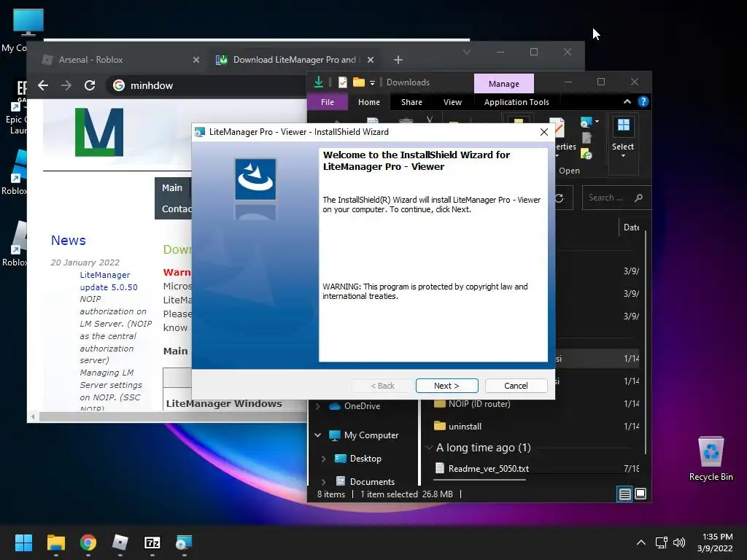Switch to details view layout

pyautogui.click(x=624, y=494)
